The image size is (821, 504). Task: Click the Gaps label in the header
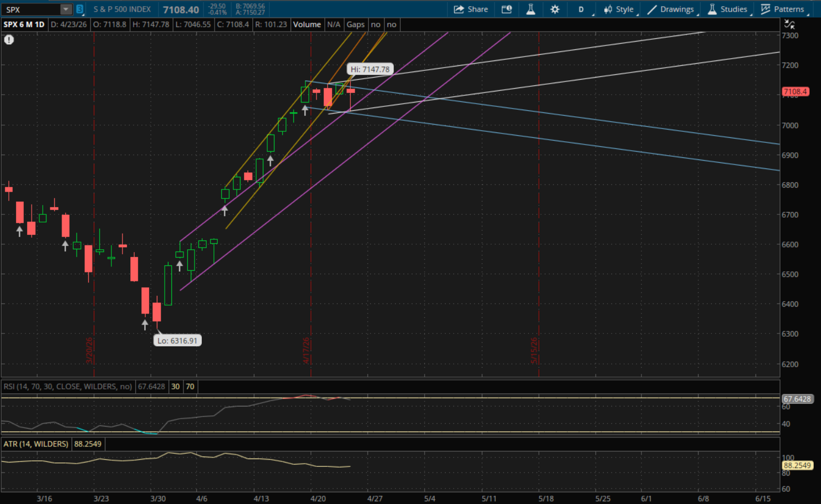tap(355, 24)
